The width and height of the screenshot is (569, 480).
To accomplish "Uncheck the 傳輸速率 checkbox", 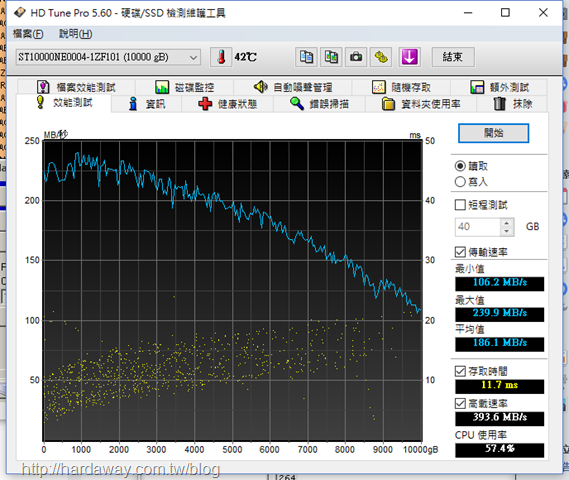I will point(460,252).
